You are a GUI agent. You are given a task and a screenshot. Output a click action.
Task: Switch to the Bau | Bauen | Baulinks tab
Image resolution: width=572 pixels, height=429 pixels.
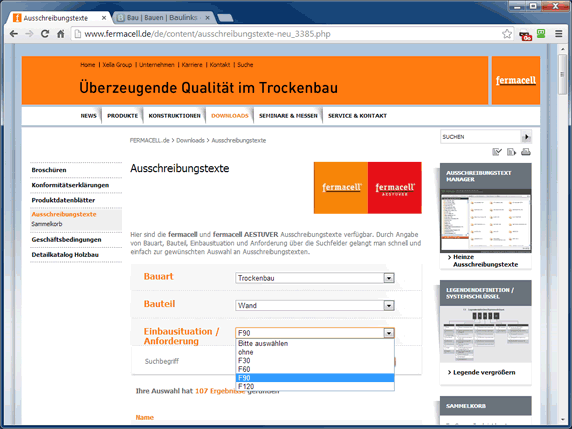tap(162, 18)
